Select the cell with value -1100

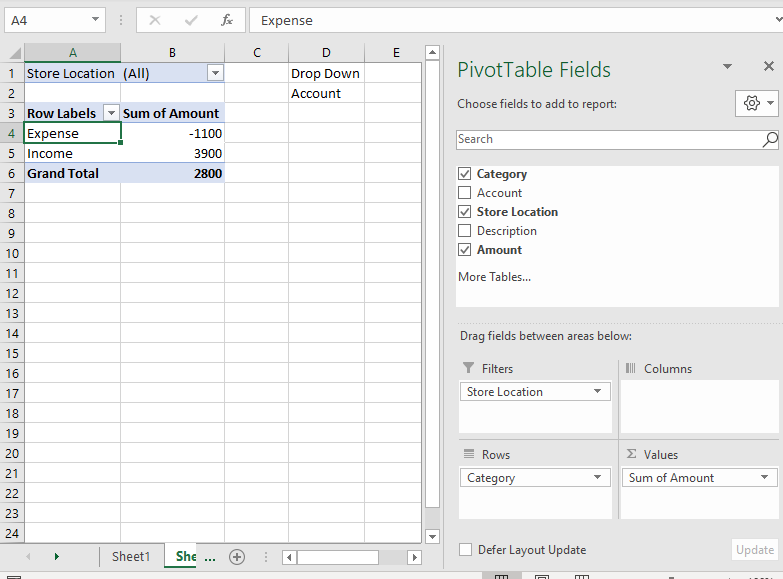coord(173,133)
